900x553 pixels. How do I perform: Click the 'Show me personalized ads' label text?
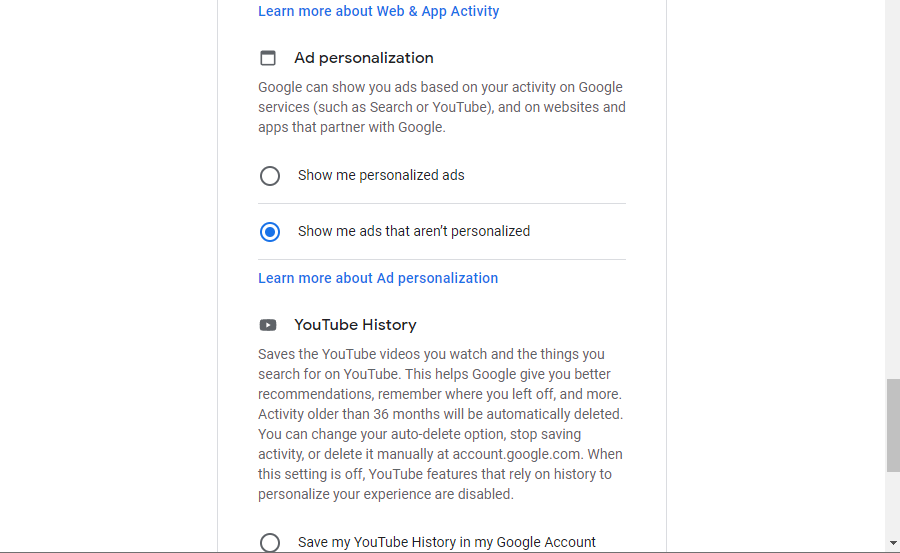[x=381, y=175]
